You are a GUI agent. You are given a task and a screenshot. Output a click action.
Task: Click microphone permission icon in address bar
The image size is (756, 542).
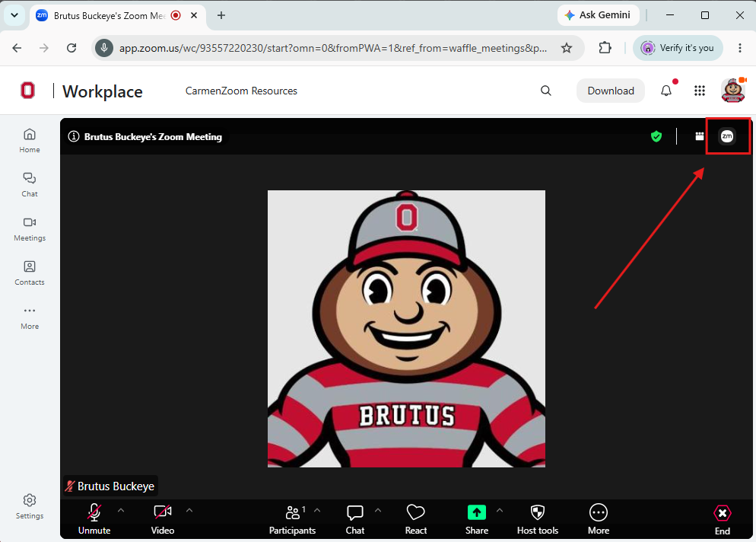(x=103, y=48)
